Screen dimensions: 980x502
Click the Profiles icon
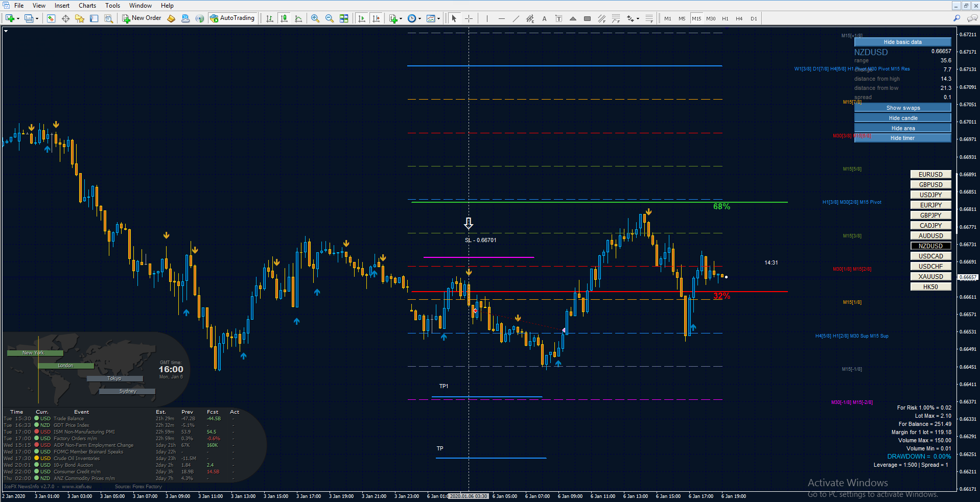coord(29,18)
